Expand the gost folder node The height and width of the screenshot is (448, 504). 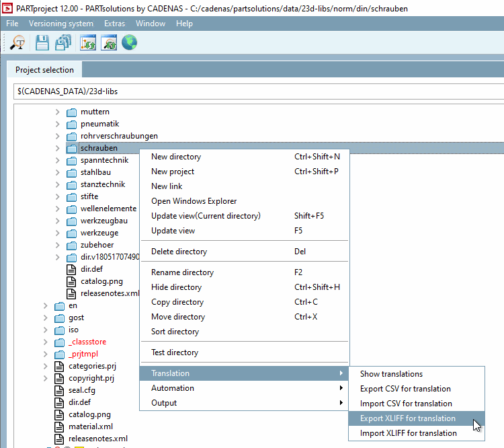(46, 318)
